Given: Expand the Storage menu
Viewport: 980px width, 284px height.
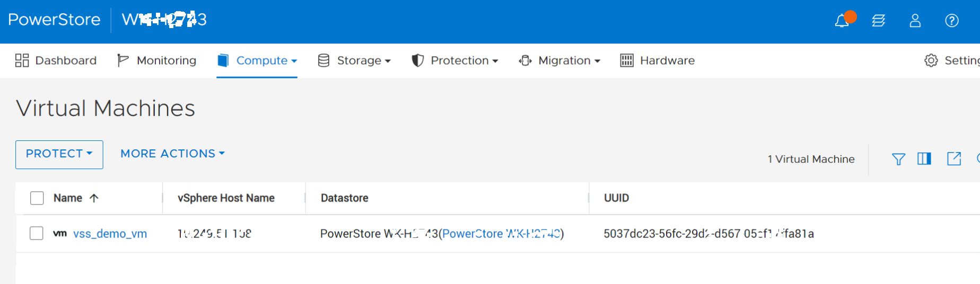Looking at the screenshot, I should tap(355, 60).
